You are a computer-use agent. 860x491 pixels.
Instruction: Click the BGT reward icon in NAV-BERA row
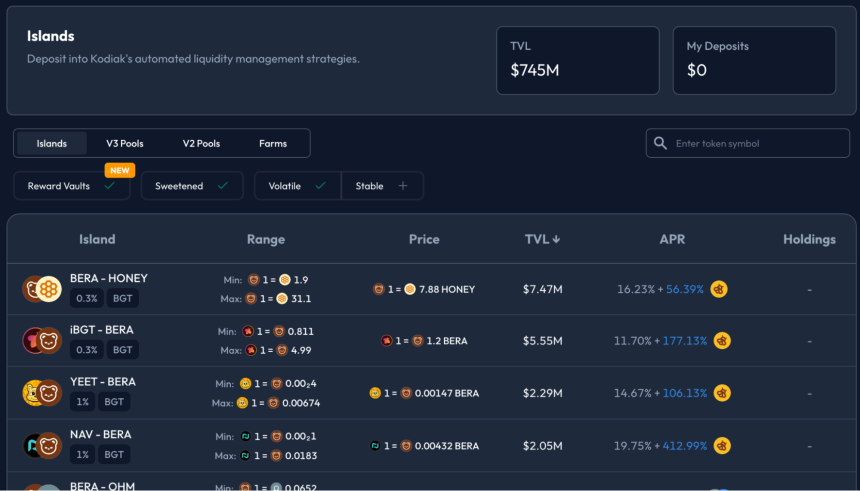tap(722, 445)
